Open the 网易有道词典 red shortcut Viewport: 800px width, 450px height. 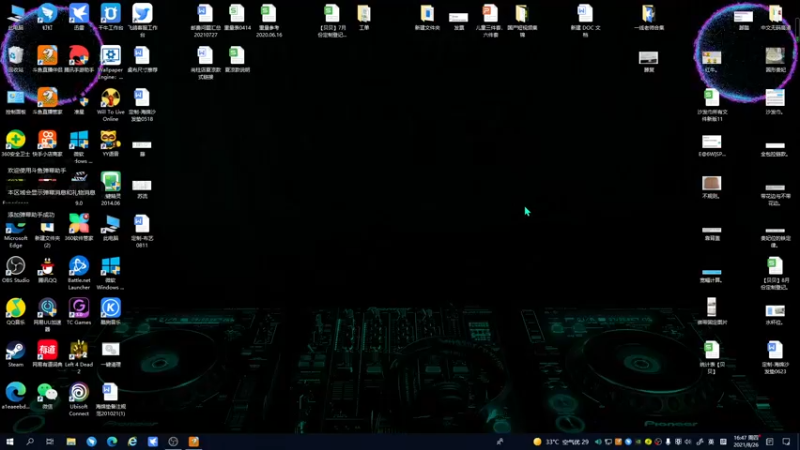[x=47, y=354]
